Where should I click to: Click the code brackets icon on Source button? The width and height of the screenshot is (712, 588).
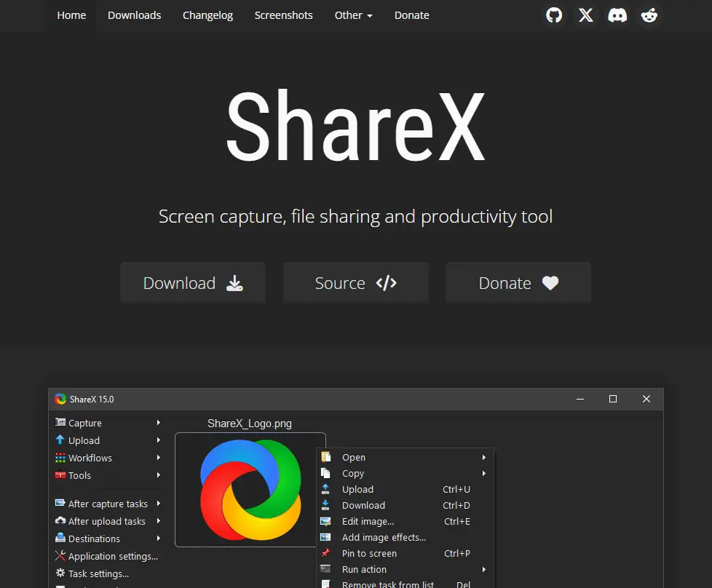(x=387, y=283)
